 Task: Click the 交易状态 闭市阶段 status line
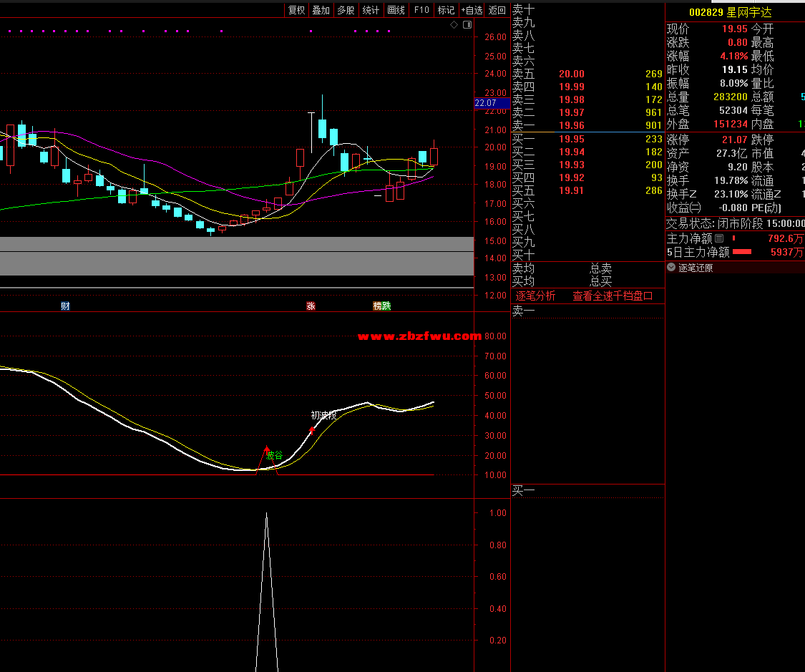tap(735, 223)
